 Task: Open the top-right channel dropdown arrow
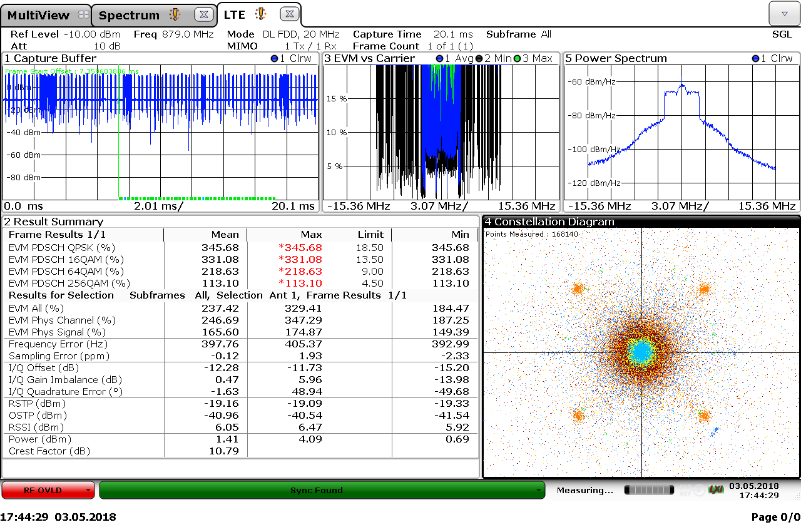tap(784, 14)
